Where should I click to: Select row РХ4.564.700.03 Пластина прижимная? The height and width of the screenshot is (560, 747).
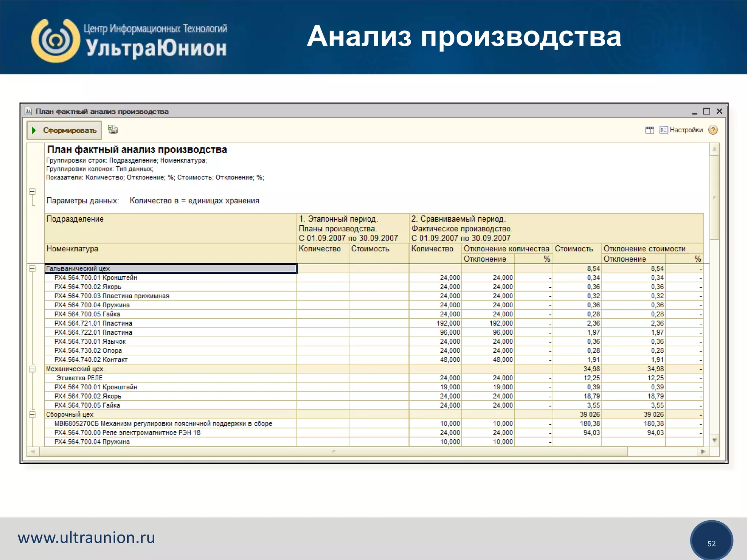pos(171,296)
